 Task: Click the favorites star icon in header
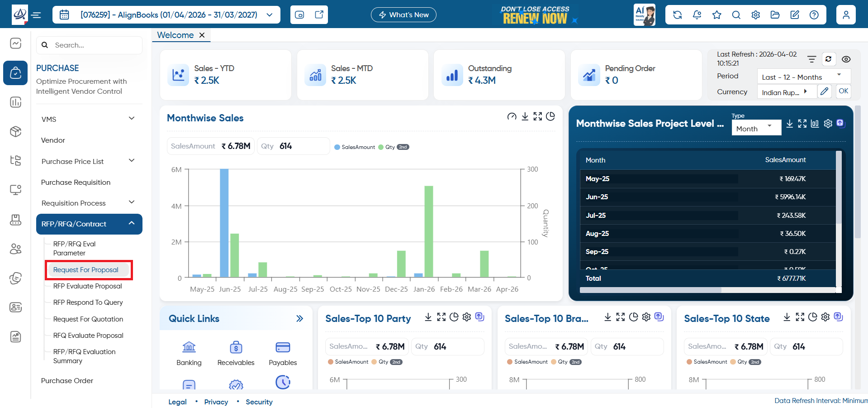(x=716, y=15)
